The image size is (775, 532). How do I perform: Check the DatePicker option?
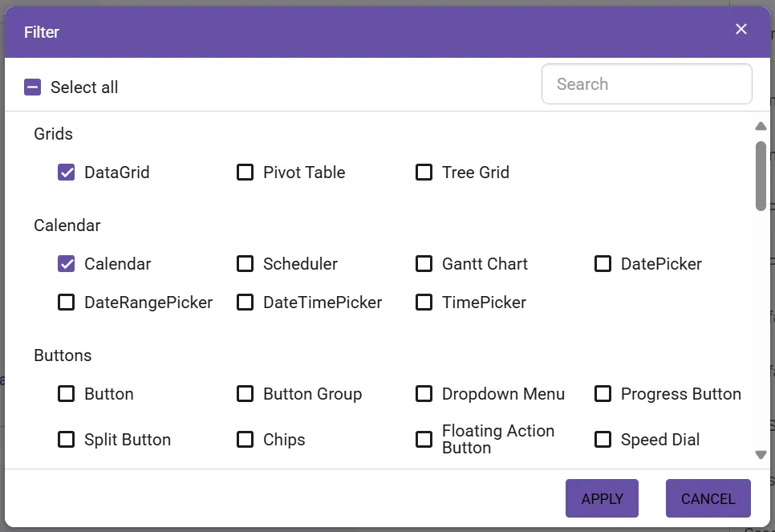[x=603, y=263]
